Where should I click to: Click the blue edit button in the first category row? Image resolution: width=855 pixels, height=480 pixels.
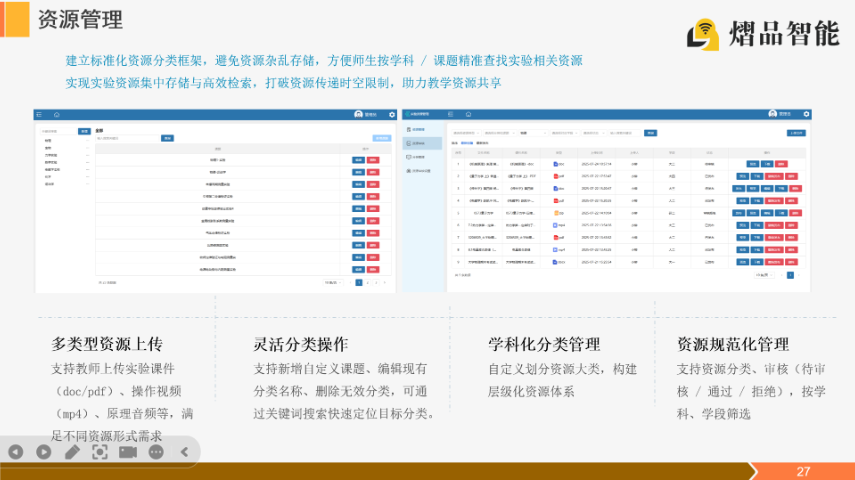coord(358,159)
